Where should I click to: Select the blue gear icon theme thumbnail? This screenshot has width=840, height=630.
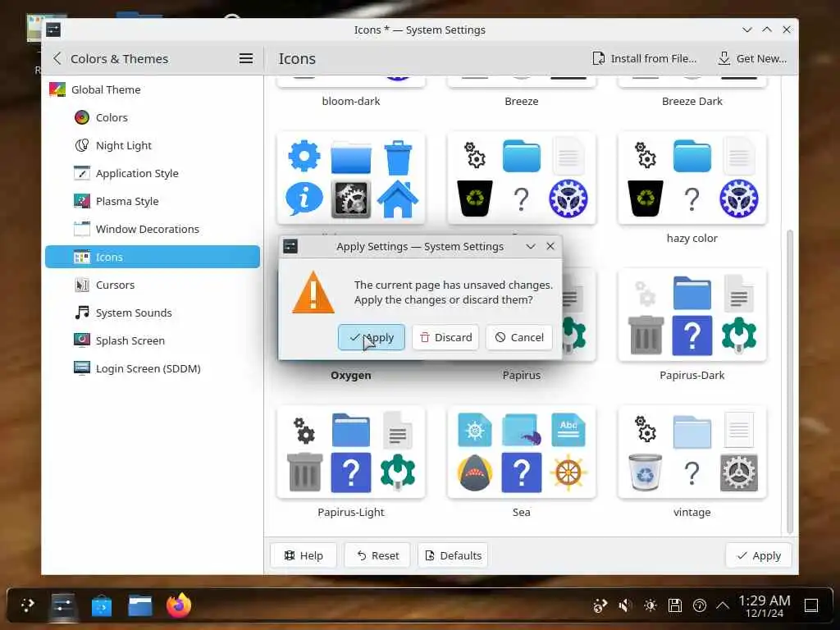351,178
